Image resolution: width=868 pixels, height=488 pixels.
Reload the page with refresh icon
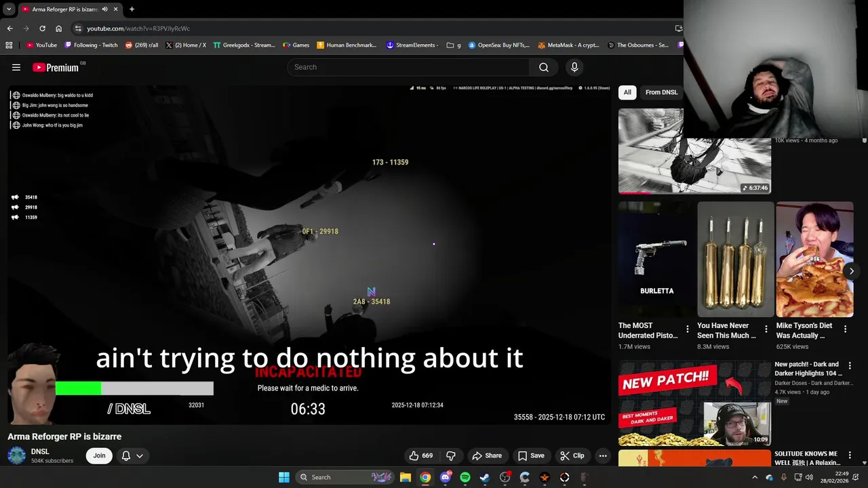click(42, 28)
